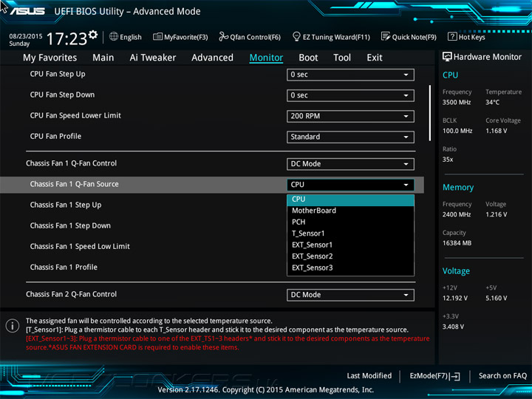
Task: Click the CPU temperature 34°C value
Action: coord(492,102)
